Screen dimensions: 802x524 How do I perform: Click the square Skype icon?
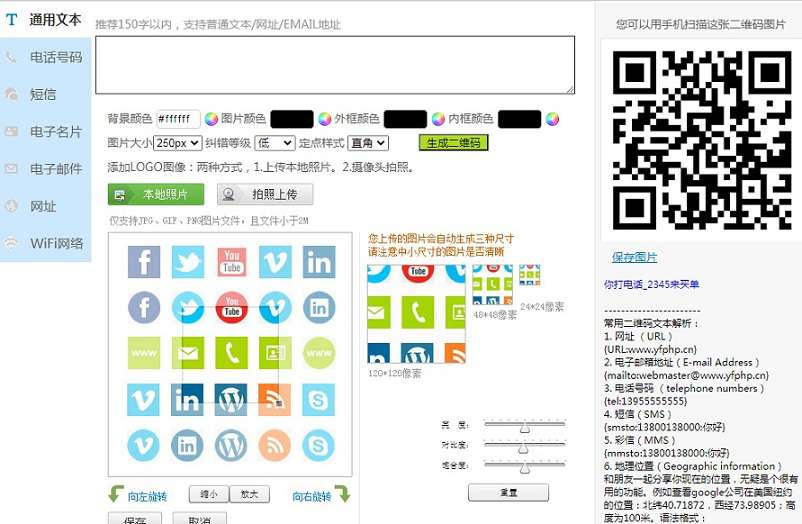click(319, 400)
